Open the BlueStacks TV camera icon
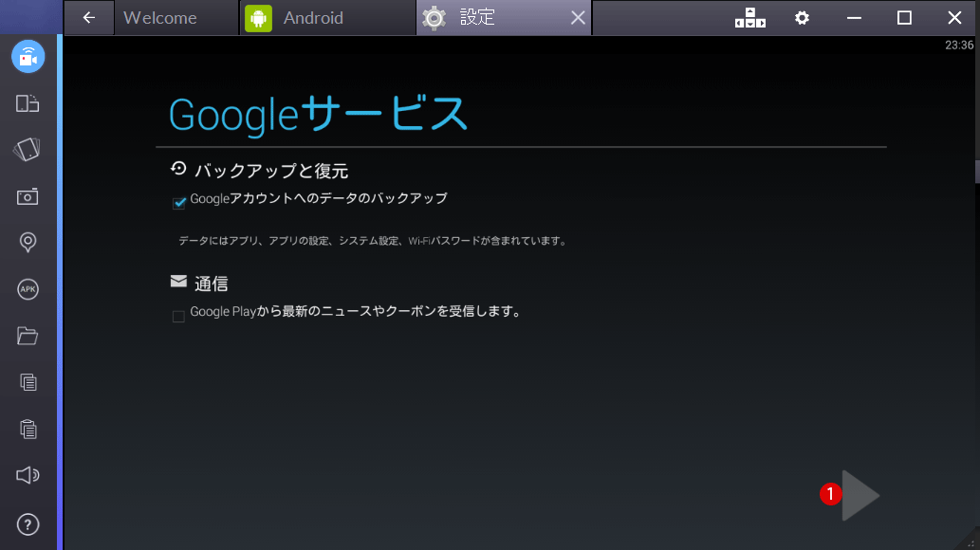The image size is (980, 550). click(28, 56)
